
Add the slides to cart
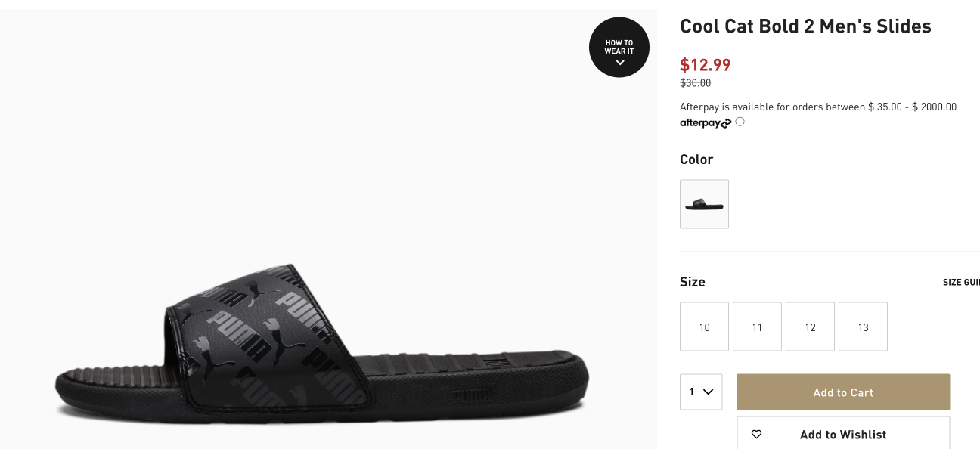click(x=843, y=392)
